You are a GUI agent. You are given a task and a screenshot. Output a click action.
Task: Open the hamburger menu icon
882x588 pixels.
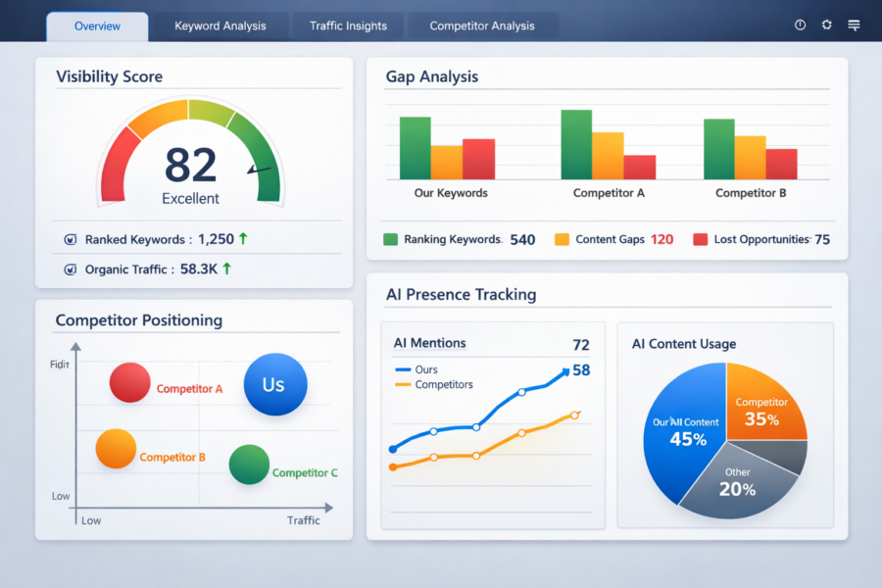click(854, 25)
